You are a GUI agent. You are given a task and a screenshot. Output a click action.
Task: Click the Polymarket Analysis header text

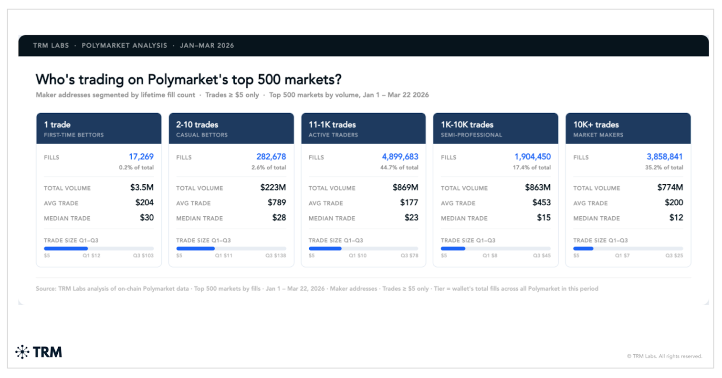pos(124,46)
